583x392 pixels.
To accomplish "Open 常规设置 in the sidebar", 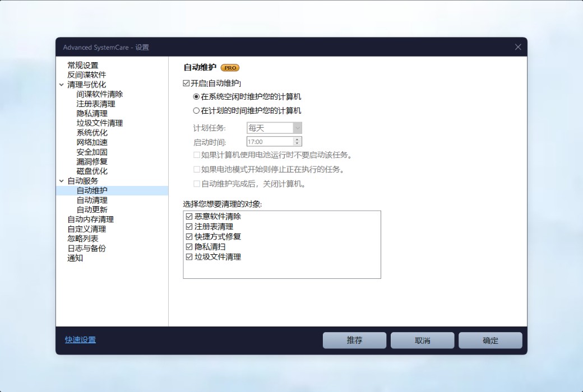I will tap(83, 66).
